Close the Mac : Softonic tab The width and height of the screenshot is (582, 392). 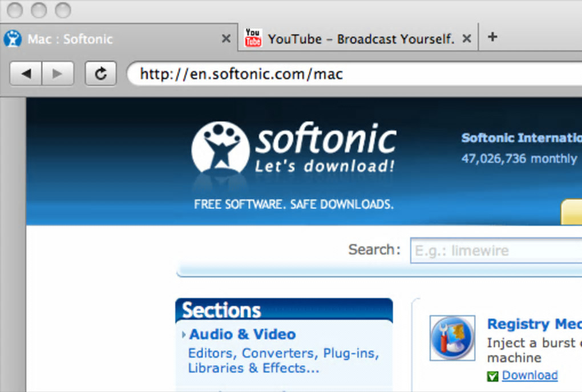point(226,38)
